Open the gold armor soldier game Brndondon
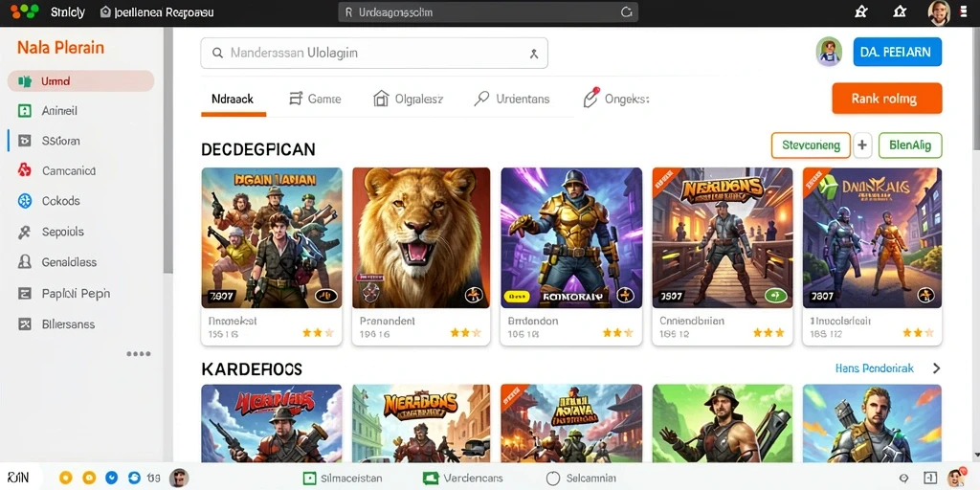Image resolution: width=980 pixels, height=490 pixels. pos(571,237)
